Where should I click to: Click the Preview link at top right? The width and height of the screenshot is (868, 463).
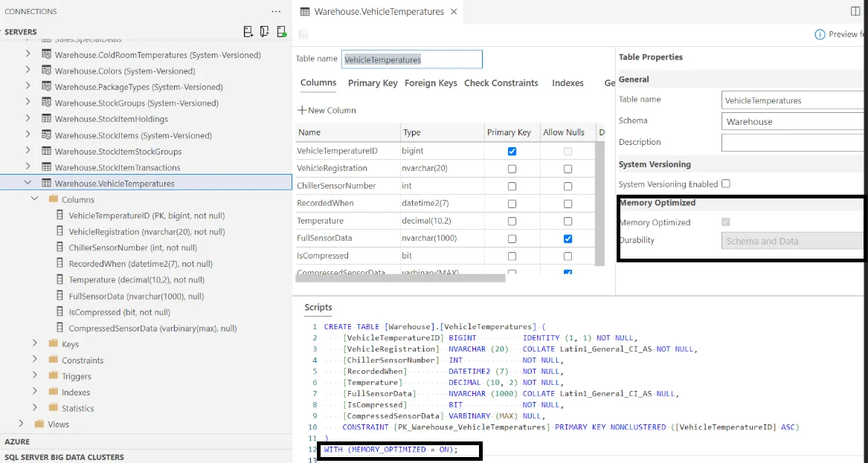click(846, 34)
